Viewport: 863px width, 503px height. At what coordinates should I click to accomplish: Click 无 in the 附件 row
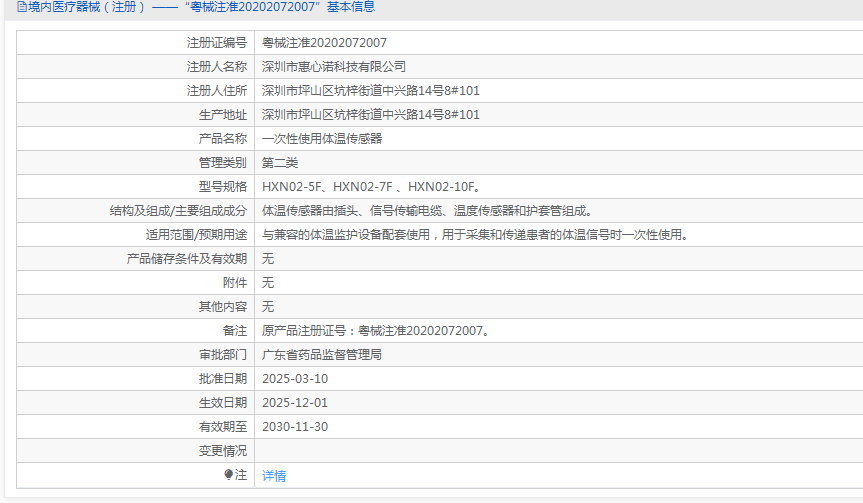point(268,283)
